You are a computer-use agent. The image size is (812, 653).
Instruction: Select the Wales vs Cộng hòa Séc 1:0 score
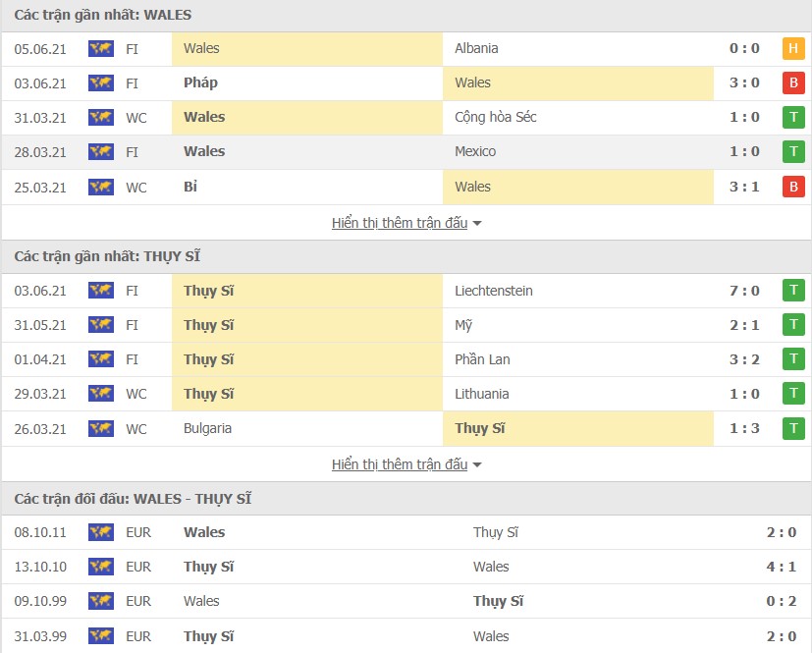pos(745,117)
